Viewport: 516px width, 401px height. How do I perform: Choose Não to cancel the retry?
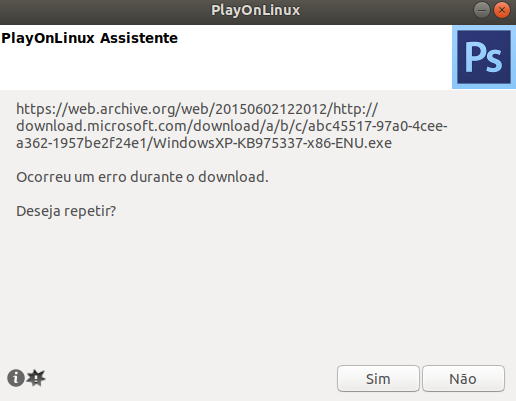[463, 378]
